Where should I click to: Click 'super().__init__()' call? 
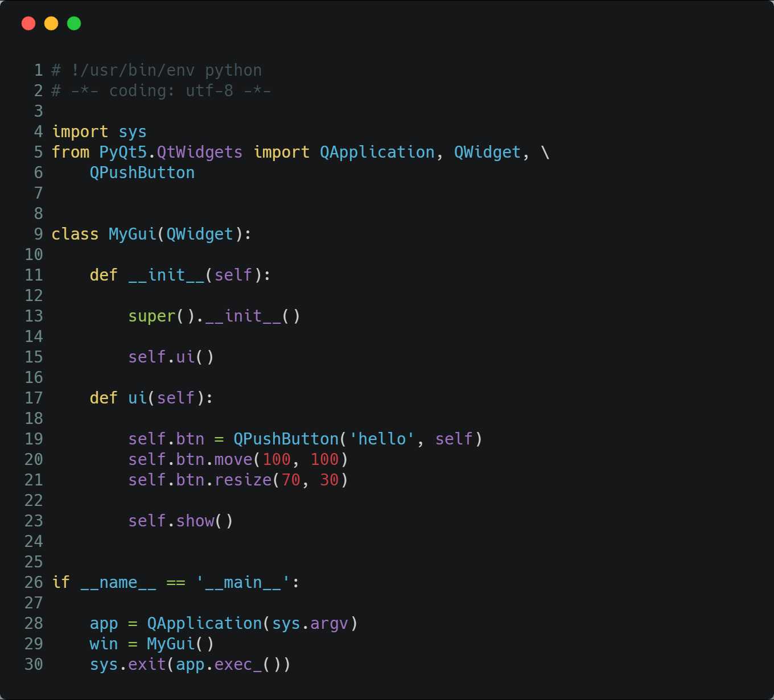tap(214, 316)
